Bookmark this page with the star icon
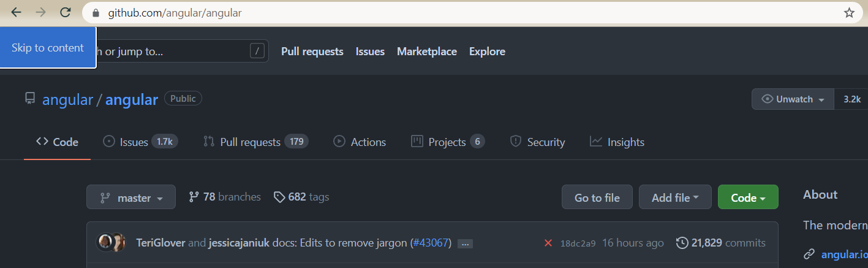This screenshot has height=268, width=868. pyautogui.click(x=849, y=12)
